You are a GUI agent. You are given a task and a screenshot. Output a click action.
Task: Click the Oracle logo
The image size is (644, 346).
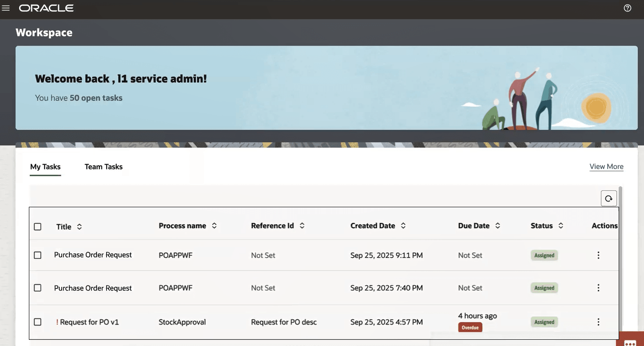point(46,7)
